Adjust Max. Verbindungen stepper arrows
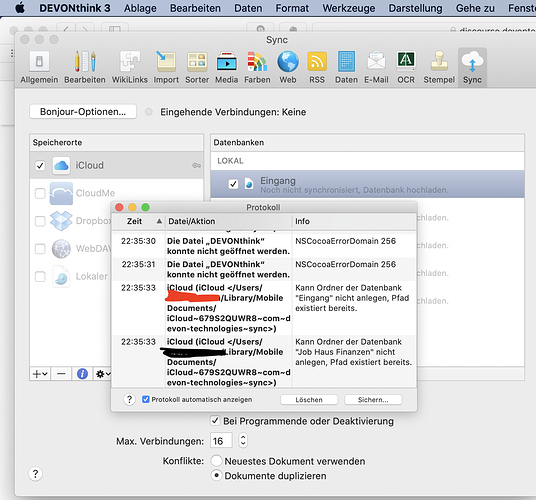Image resolution: width=536 pixels, height=500 pixels. [243, 440]
